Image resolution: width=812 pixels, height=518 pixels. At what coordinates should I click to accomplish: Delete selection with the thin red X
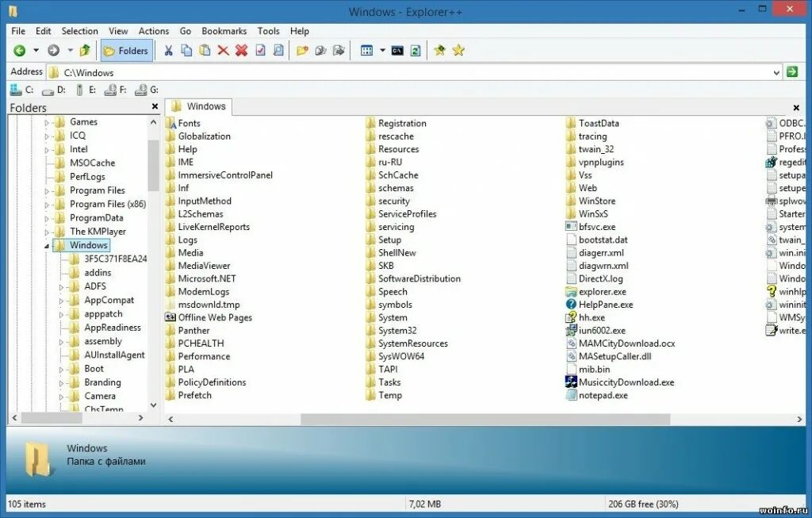(x=223, y=50)
